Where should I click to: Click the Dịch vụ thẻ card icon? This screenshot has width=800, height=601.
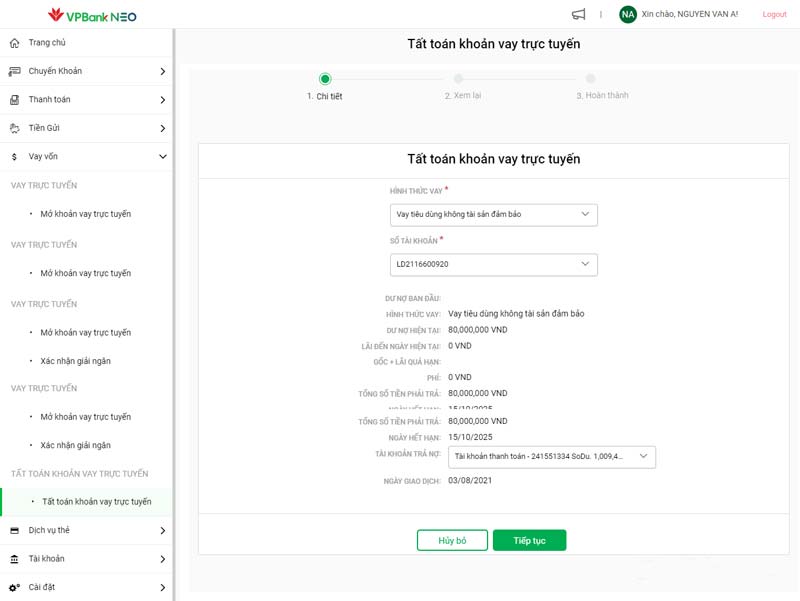click(x=14, y=530)
